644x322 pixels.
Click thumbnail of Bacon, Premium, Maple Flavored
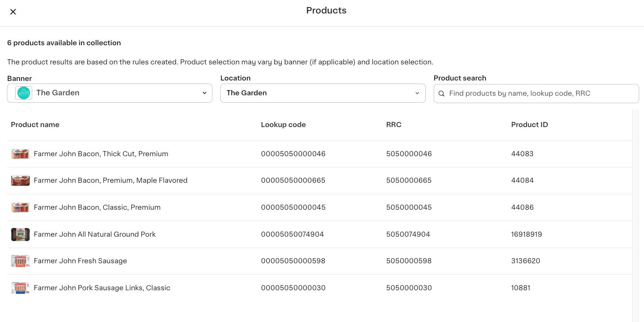pos(20,181)
